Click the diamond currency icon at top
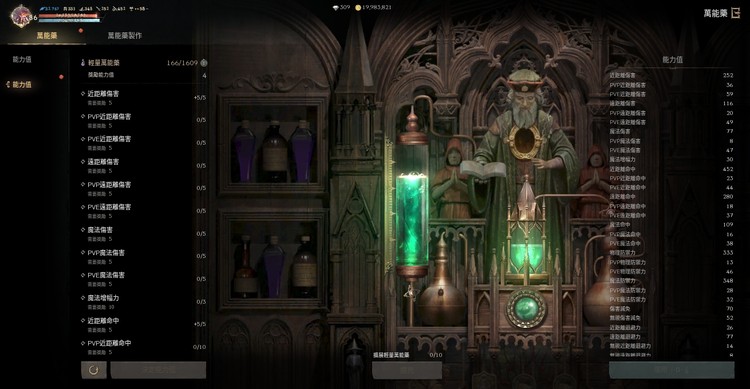This screenshot has height=389, width=750. [x=335, y=8]
